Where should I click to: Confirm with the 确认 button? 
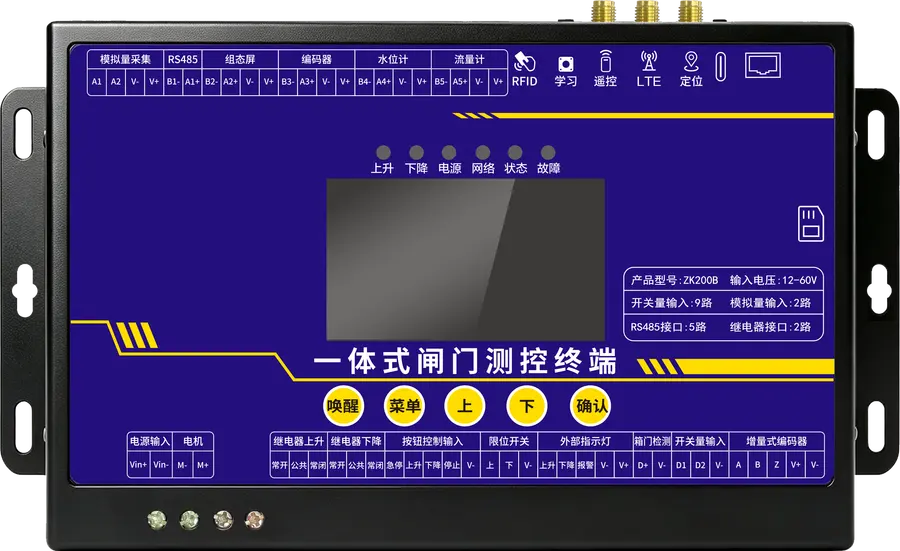coord(590,406)
